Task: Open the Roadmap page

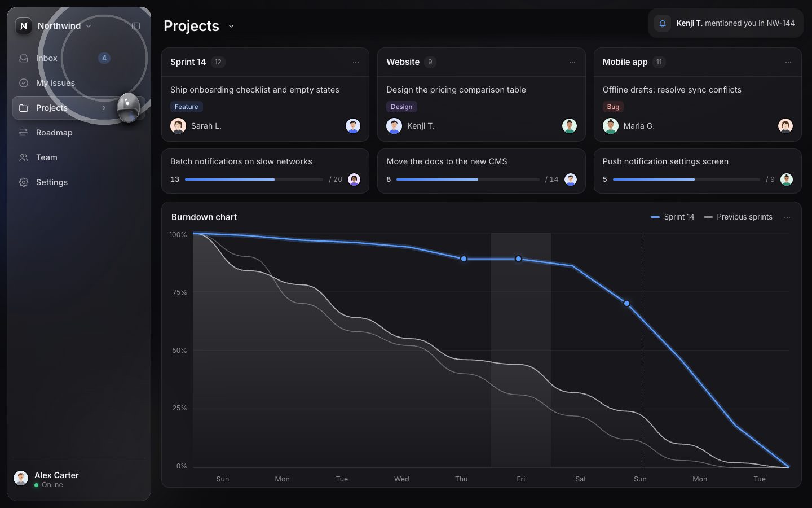Action: [x=79, y=133]
